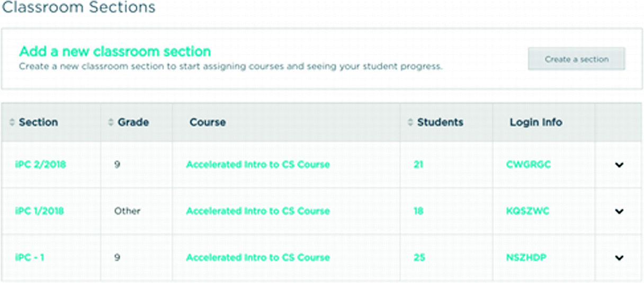
Task: Expand options for iPC 2/2018 row
Action: (x=619, y=165)
